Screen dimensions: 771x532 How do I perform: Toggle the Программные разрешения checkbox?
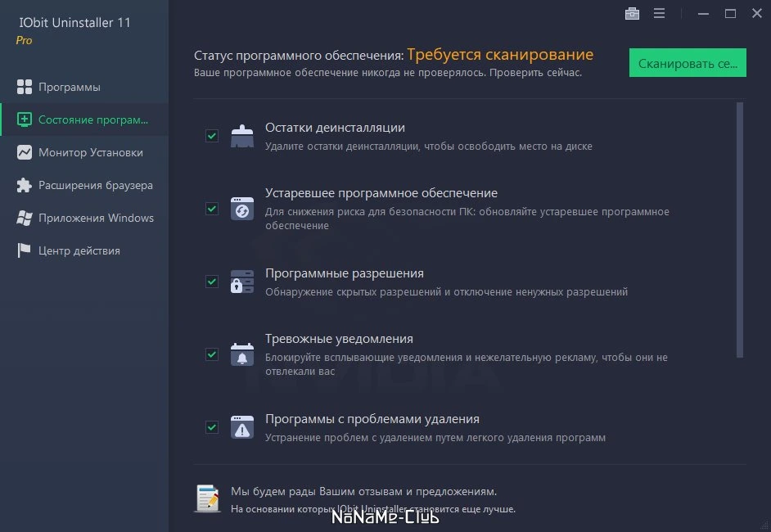click(212, 282)
